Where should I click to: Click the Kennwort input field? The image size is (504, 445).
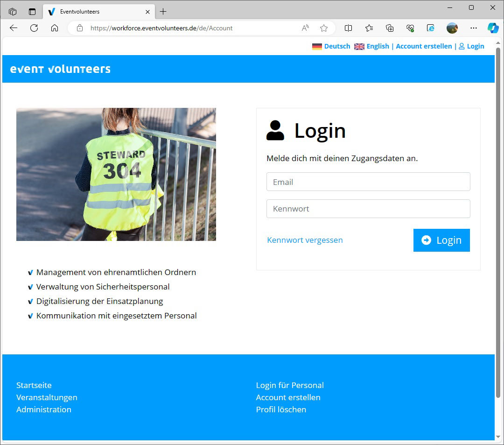tap(368, 209)
